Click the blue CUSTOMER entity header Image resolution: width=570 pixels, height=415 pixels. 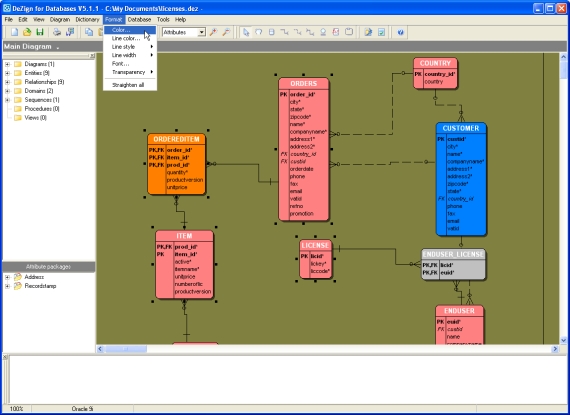click(x=461, y=128)
